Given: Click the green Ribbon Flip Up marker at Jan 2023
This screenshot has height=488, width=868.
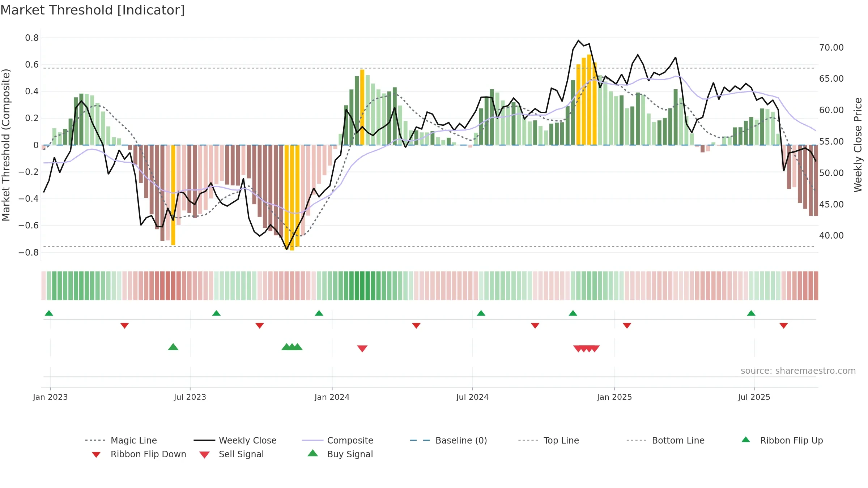Looking at the screenshot, I should coord(49,313).
